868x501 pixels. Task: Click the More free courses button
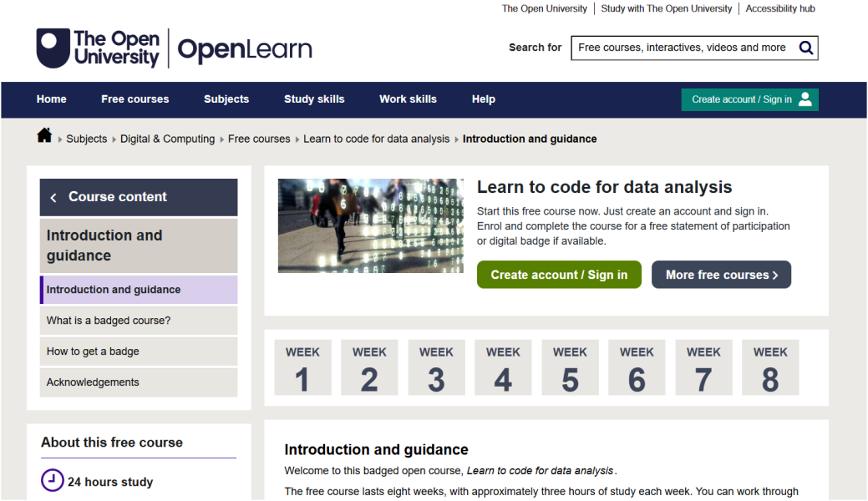coord(721,275)
